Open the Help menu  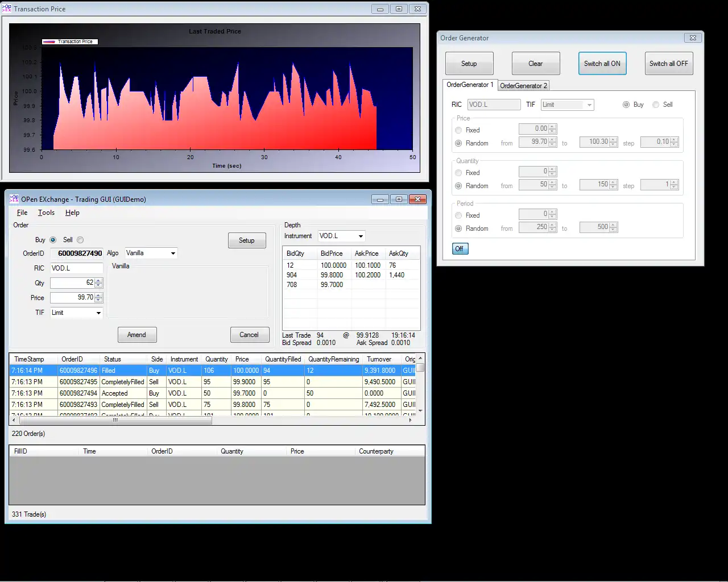coord(72,213)
